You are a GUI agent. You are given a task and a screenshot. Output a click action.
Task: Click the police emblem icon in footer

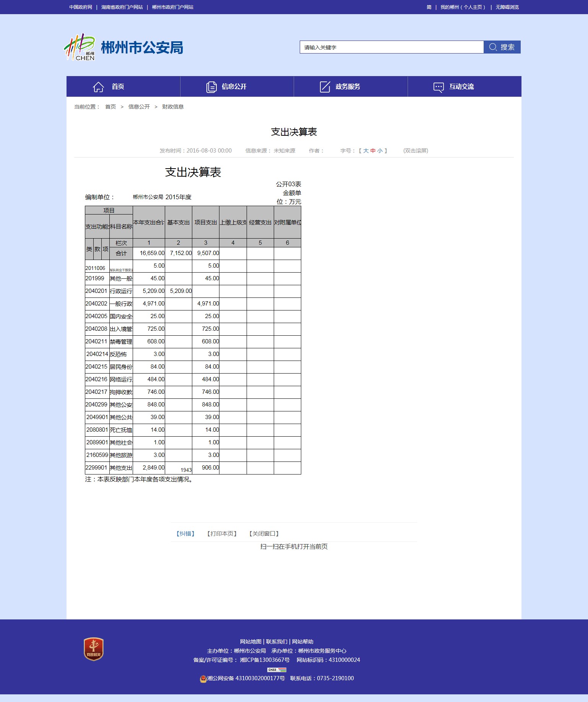pyautogui.click(x=203, y=679)
